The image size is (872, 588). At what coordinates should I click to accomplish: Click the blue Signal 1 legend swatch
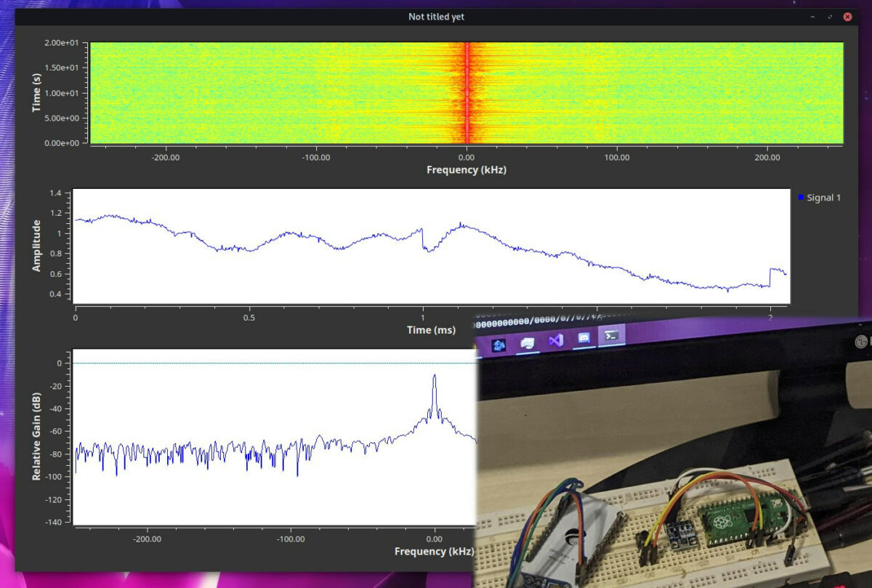801,198
